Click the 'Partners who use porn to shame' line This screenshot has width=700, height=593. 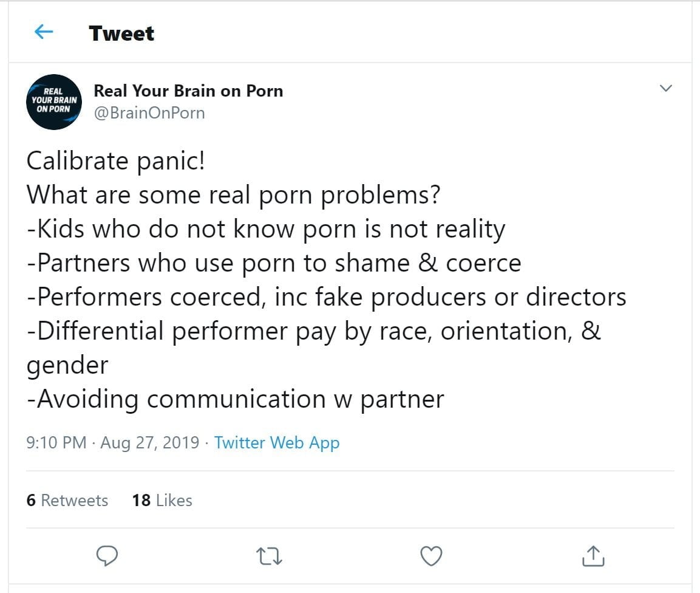(x=274, y=263)
